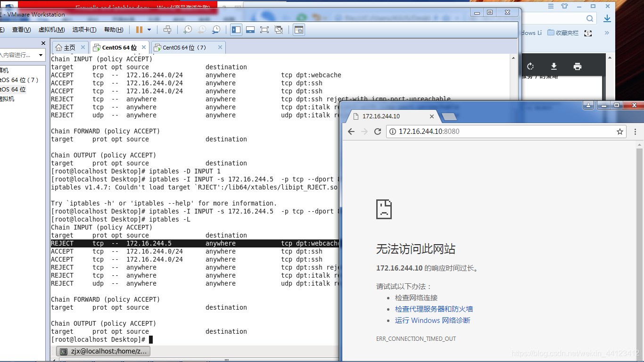Click the panda bookmark icon
Screen dimensions: 644x362
588,33
